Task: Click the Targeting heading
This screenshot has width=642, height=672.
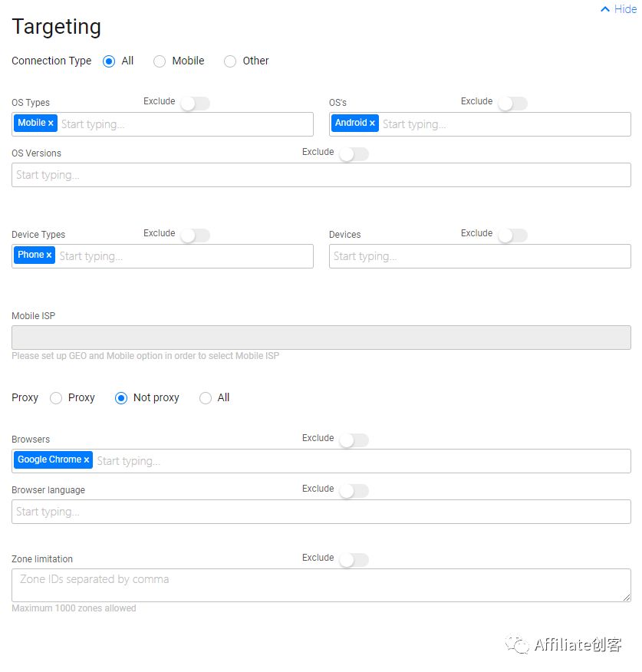Action: [x=56, y=28]
